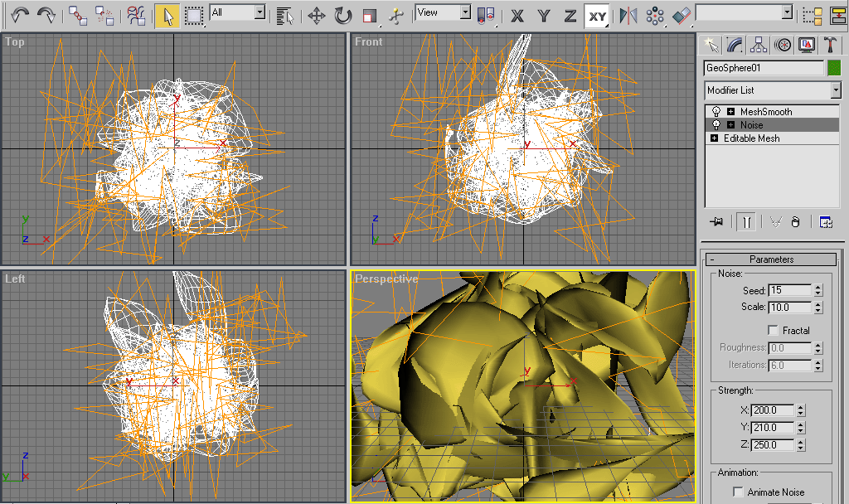Click the Mirror Selected Objects icon
The width and height of the screenshot is (849, 504).
click(628, 16)
